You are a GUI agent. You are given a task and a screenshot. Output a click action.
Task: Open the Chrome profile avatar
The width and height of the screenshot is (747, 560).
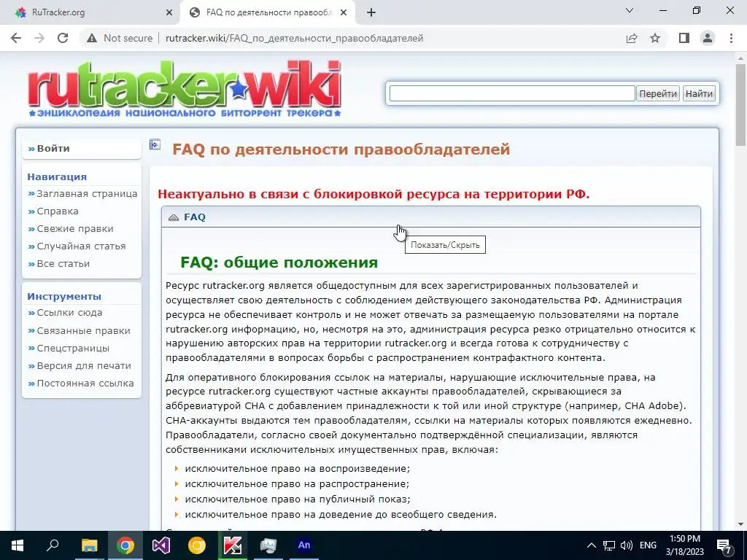(708, 38)
